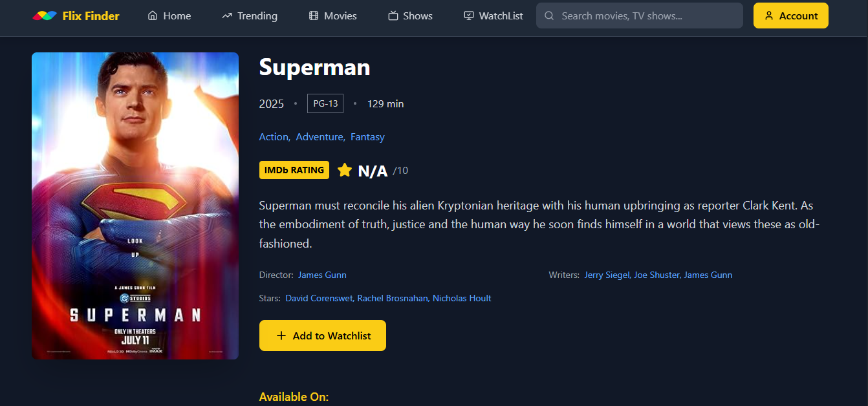Open director James Gunn link
Viewport: 868px width, 406px height.
(x=322, y=275)
